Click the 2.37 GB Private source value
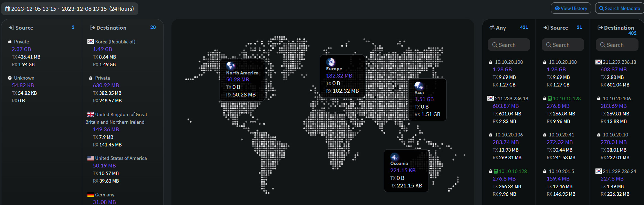This screenshot has height=205, width=644. click(x=21, y=49)
